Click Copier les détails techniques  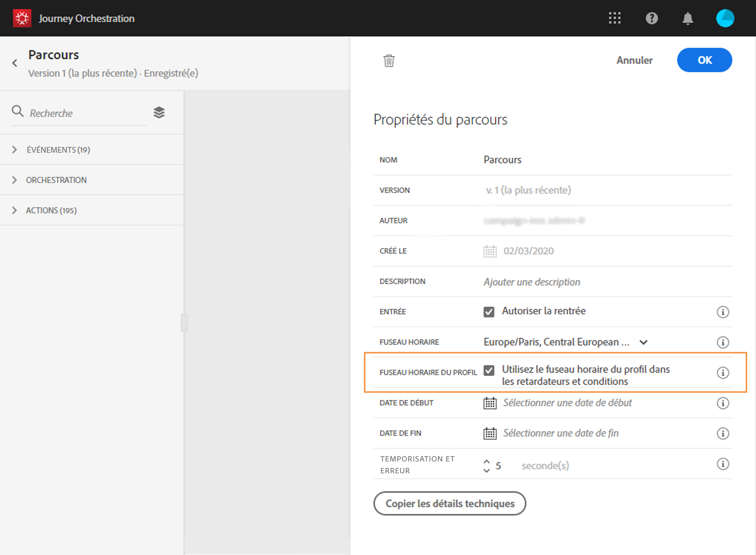(x=449, y=503)
